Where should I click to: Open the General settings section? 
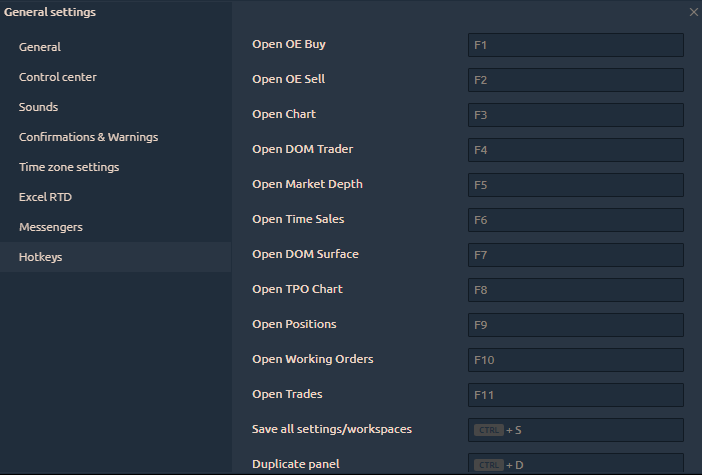click(40, 47)
